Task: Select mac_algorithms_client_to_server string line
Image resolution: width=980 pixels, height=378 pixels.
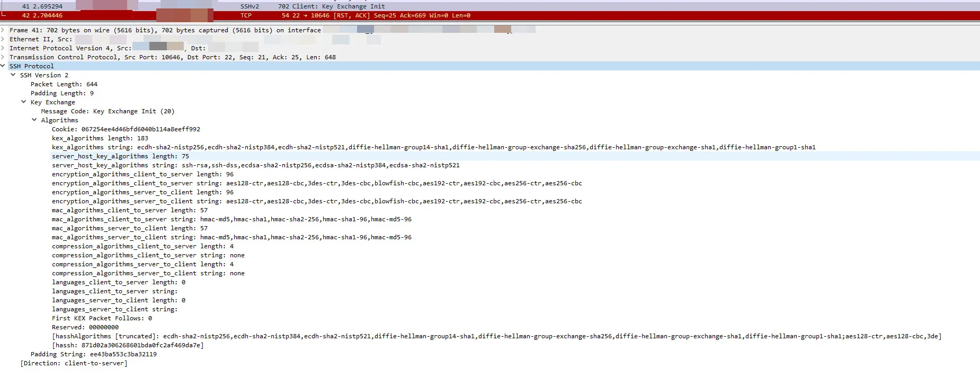Action: 231,219
